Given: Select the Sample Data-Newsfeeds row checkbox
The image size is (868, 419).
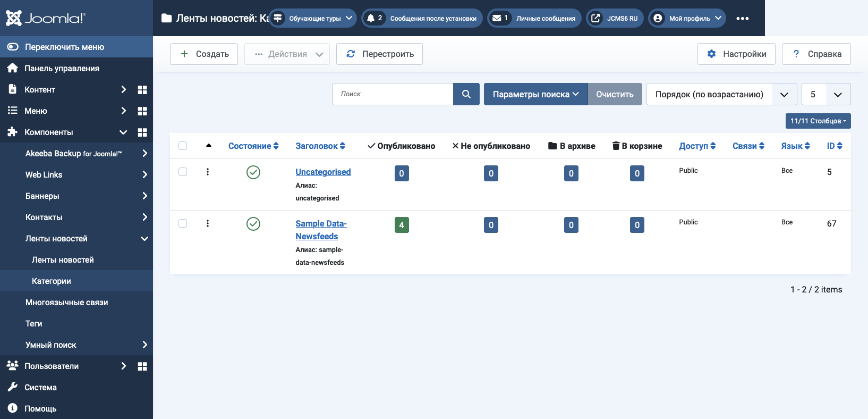Looking at the screenshot, I should click(183, 223).
